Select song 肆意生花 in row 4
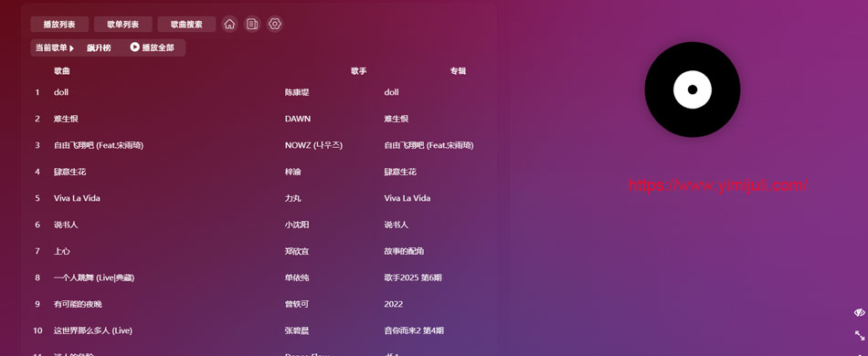Image resolution: width=868 pixels, height=356 pixels. pos(69,172)
